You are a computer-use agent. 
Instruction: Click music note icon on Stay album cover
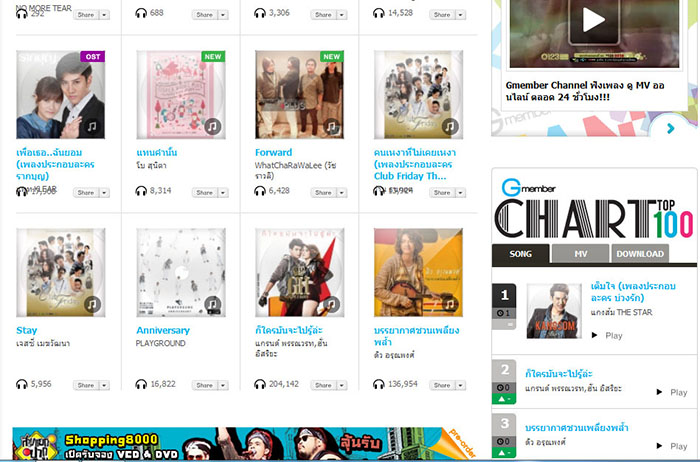tap(92, 305)
